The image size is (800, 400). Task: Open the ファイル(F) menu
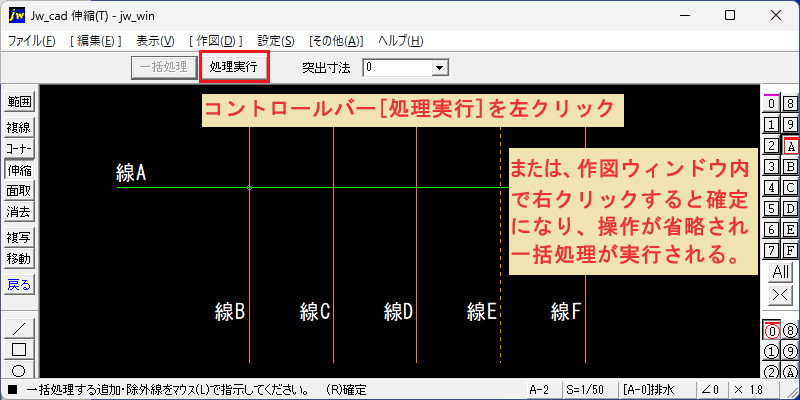click(x=32, y=41)
